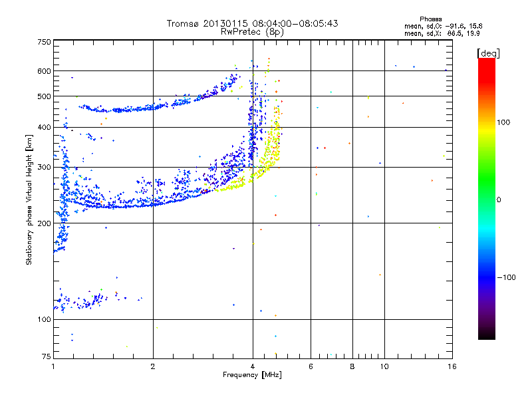Viewport: 532px width, 399px height.
Task: Click the y-axis tick label "75"
Action: tap(47, 356)
